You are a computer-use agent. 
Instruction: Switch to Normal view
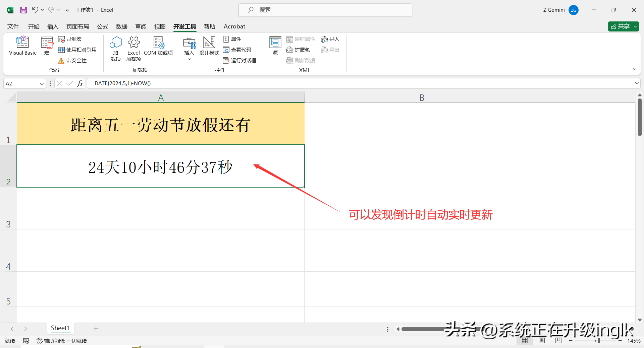pos(525,341)
